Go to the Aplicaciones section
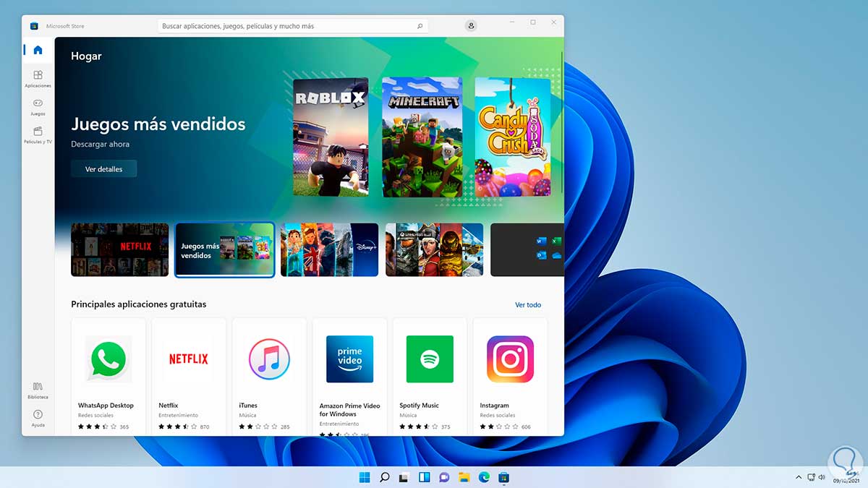Screen dimensions: 868x488 point(38,78)
